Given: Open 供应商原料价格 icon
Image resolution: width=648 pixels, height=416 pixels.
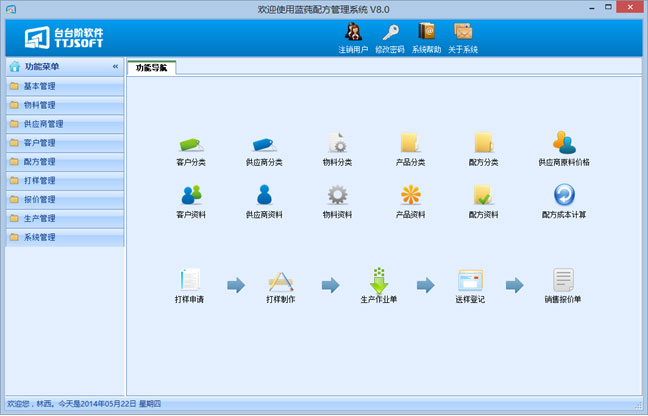Looking at the screenshot, I should click(564, 144).
